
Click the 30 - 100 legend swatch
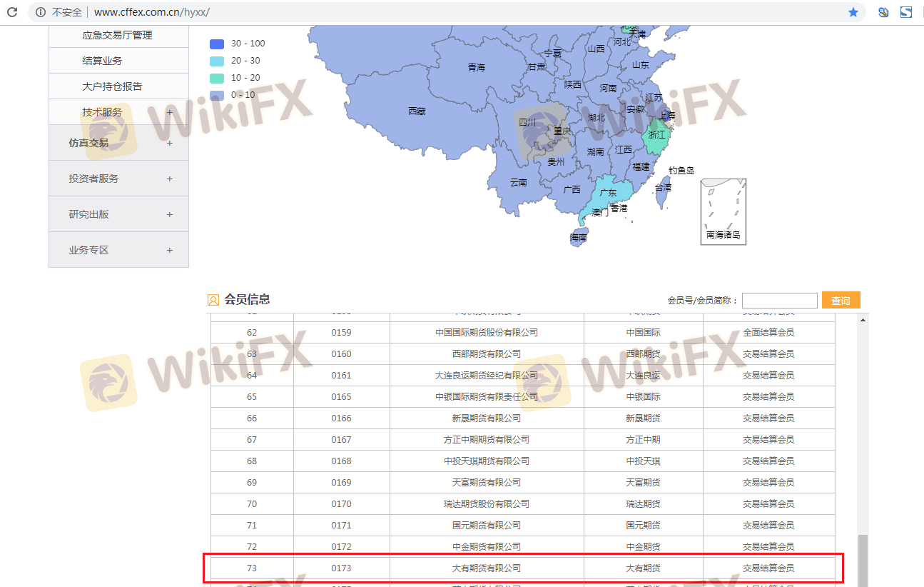[x=217, y=44]
